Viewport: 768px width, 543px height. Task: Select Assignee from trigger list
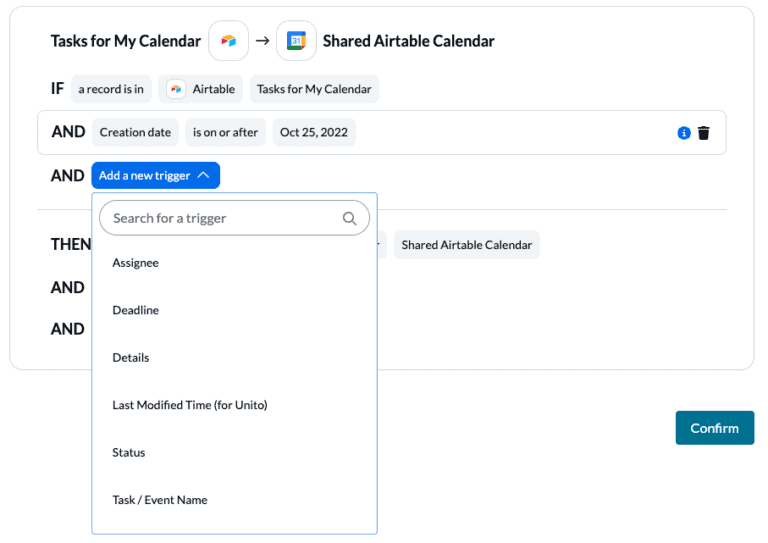[x=135, y=263]
